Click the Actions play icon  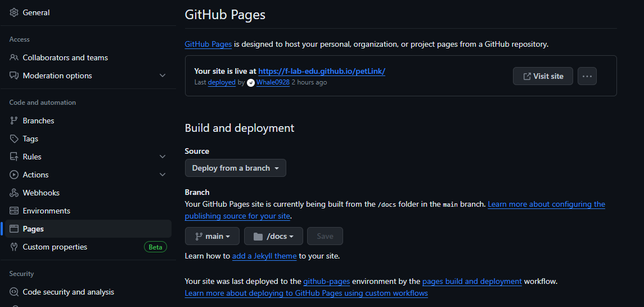[14, 175]
